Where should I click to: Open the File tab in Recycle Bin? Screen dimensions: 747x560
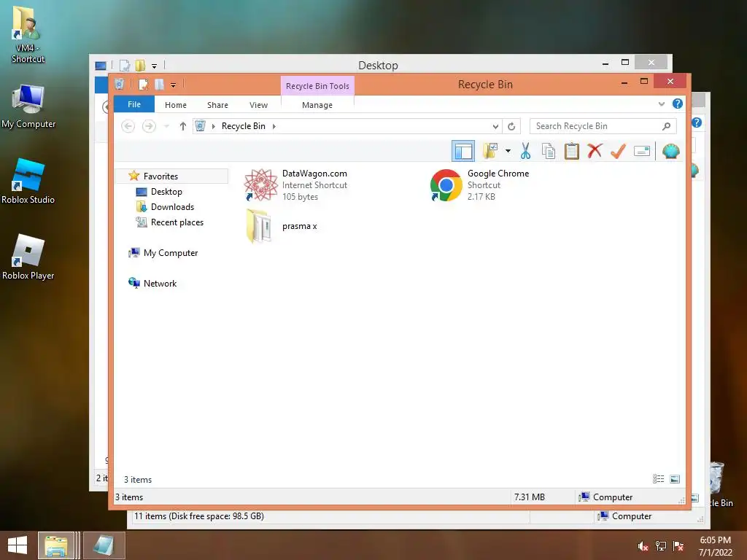134,104
